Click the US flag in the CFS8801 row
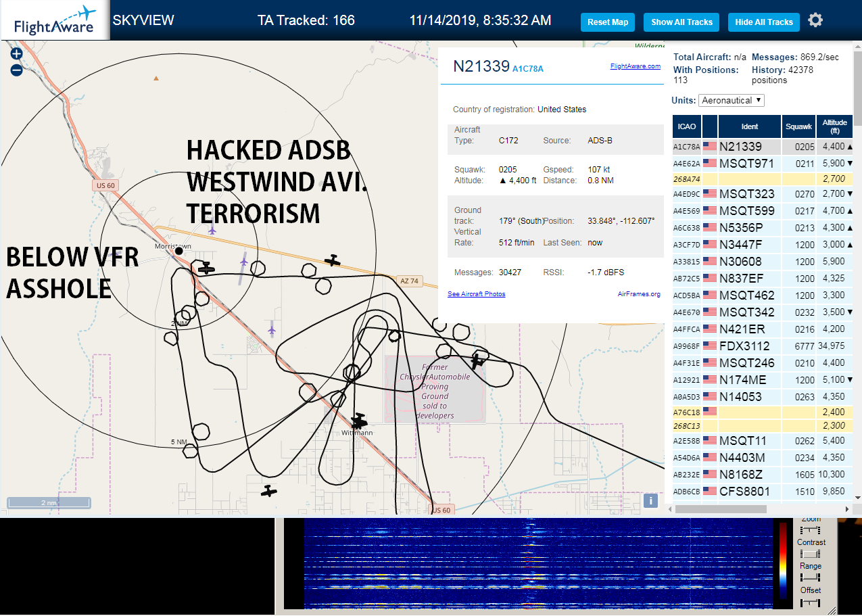862x616 pixels. pyautogui.click(x=710, y=492)
